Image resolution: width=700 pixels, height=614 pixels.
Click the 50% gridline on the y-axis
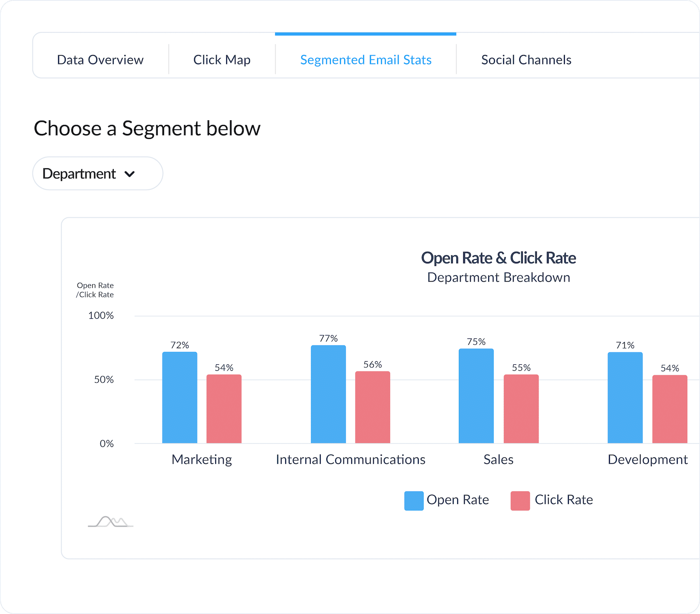coord(105,380)
